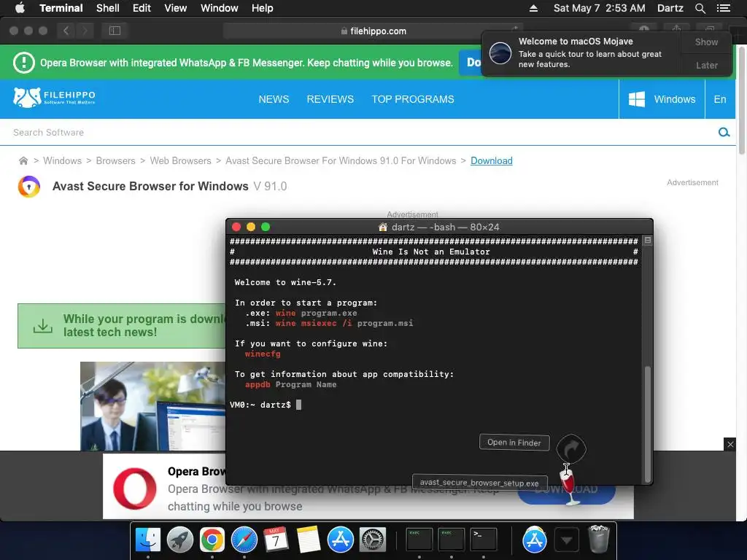Open the Web Browsers breadcrumb link
This screenshot has height=560, width=747.
181,161
